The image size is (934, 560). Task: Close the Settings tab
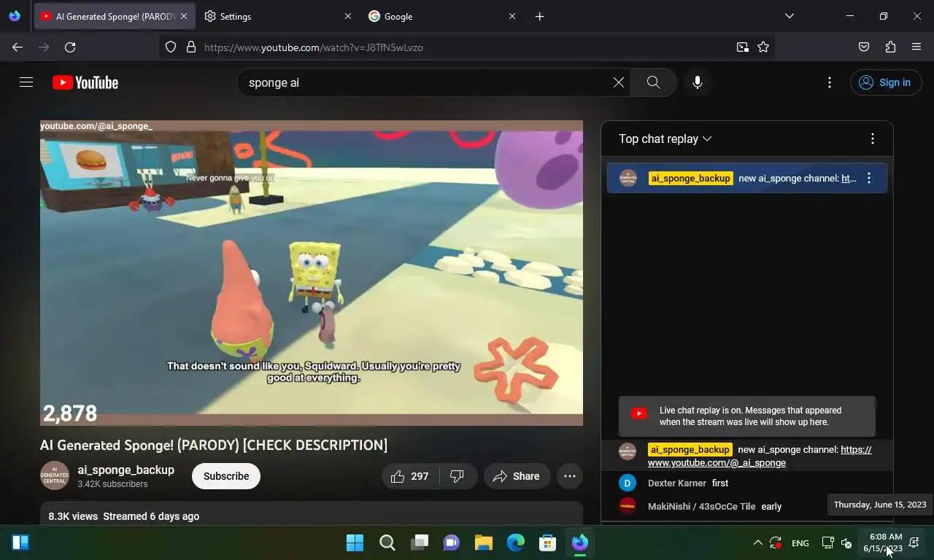click(348, 16)
